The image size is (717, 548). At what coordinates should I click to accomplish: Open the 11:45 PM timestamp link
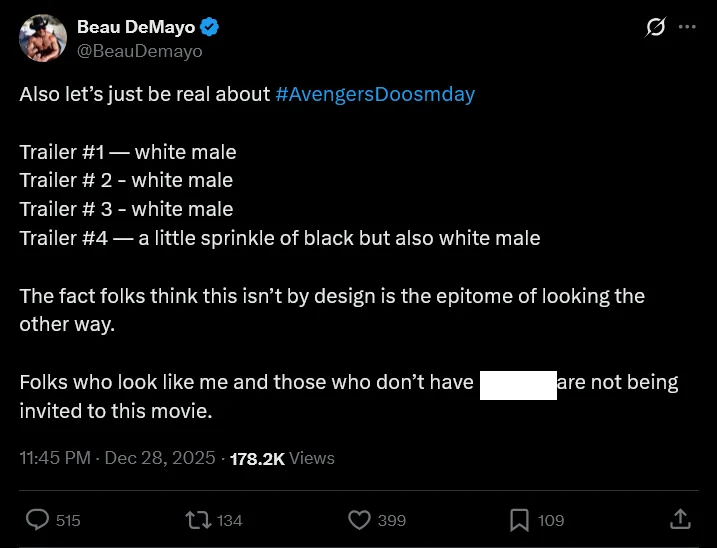click(55, 458)
